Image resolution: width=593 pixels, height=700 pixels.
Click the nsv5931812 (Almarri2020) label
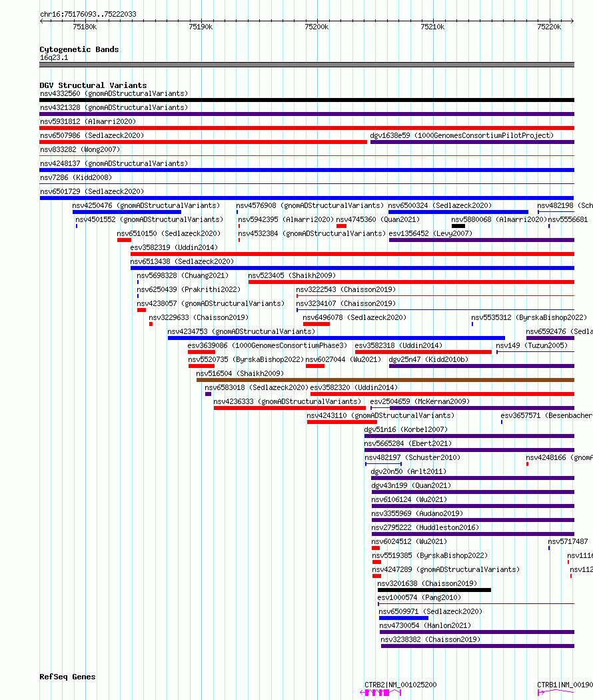tap(88, 121)
